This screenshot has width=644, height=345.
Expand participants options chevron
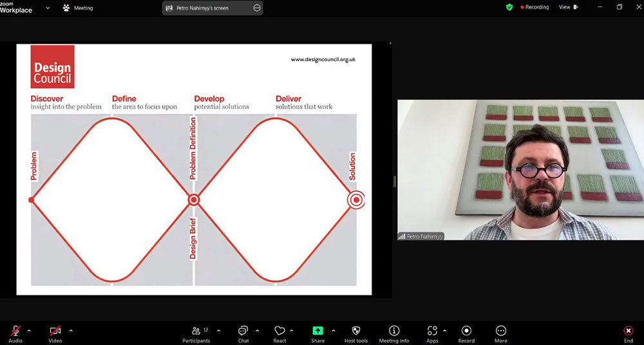218,331
